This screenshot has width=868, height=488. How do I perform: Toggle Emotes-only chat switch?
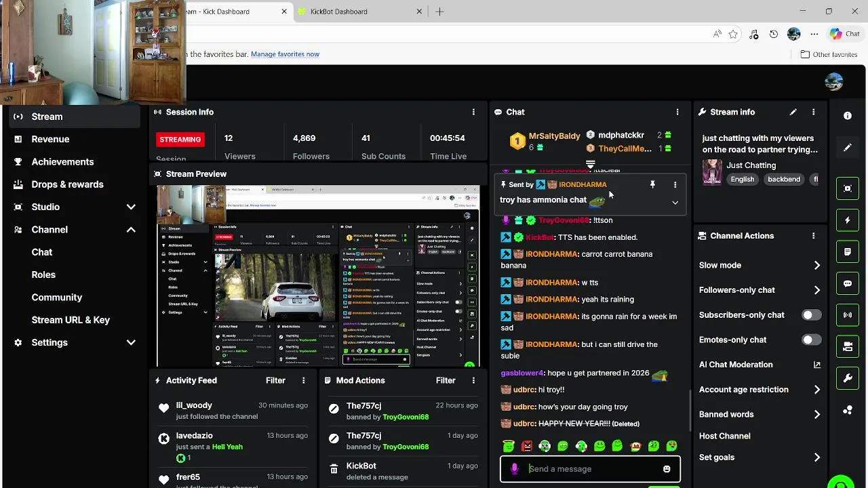pos(811,340)
